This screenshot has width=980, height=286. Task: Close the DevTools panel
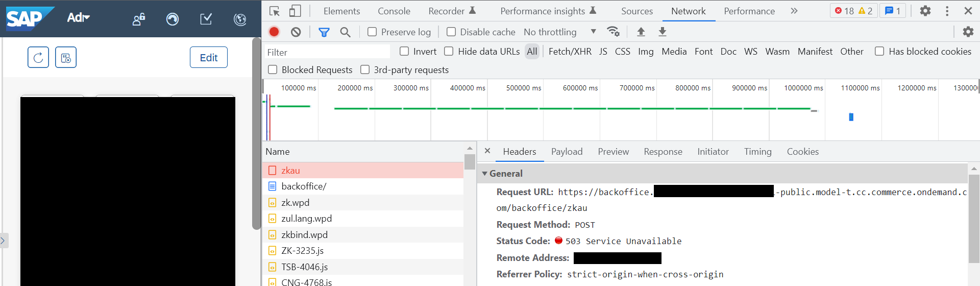pos(968,11)
